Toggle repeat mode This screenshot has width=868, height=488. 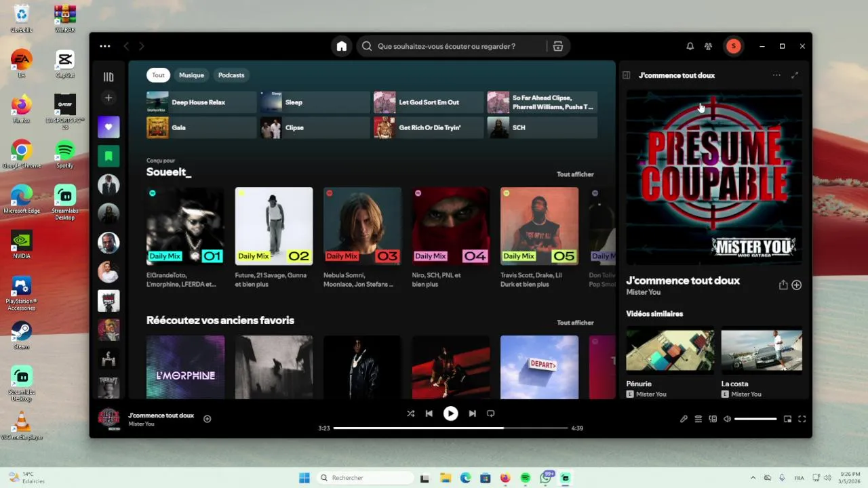(491, 413)
